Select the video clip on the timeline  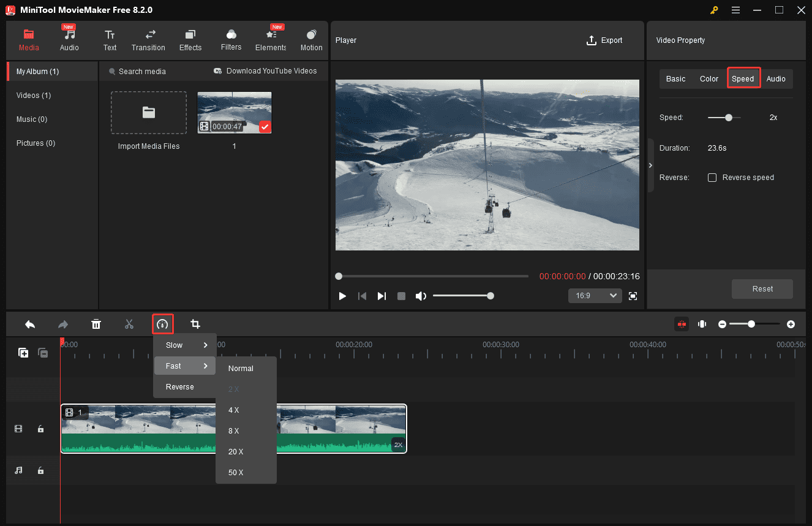233,429
